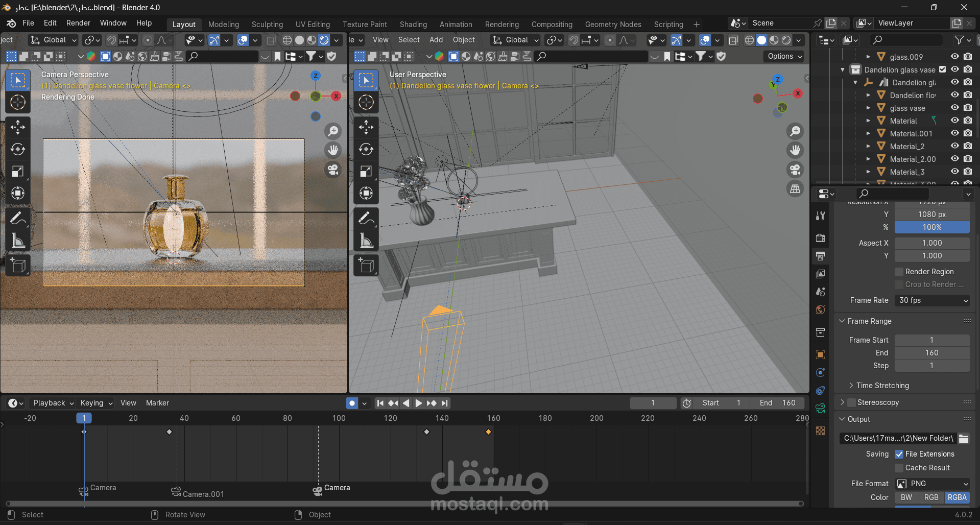Open the Keying dropdown in timeline
The height and width of the screenshot is (525, 980).
tap(96, 403)
